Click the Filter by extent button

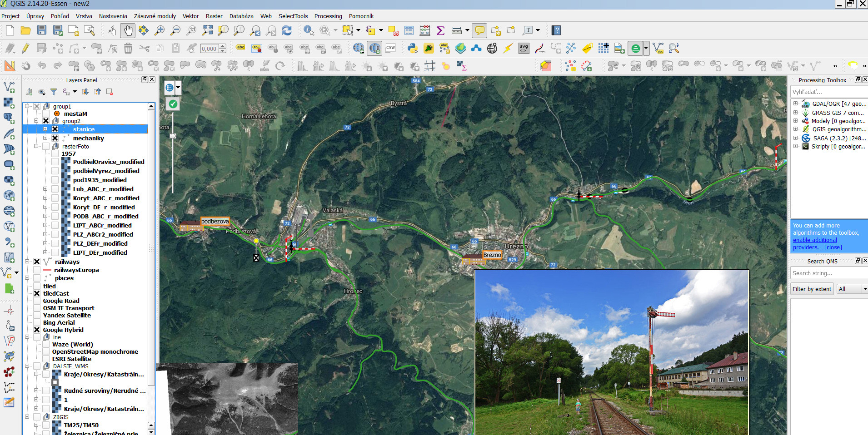point(812,289)
